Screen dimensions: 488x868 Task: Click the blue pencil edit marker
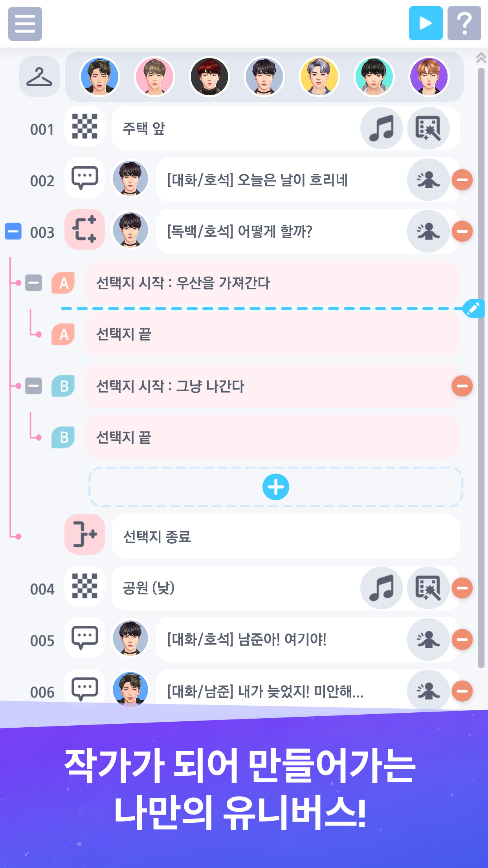[x=473, y=308]
